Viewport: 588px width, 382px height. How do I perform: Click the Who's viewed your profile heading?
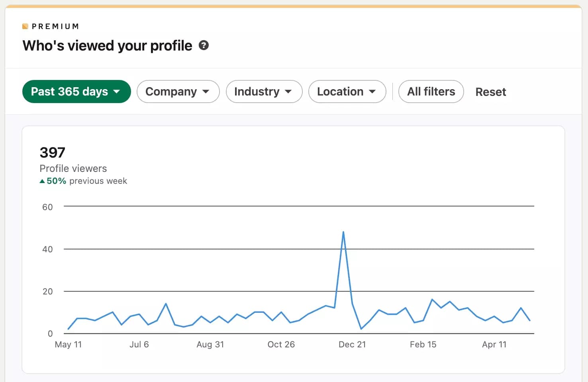pos(107,45)
